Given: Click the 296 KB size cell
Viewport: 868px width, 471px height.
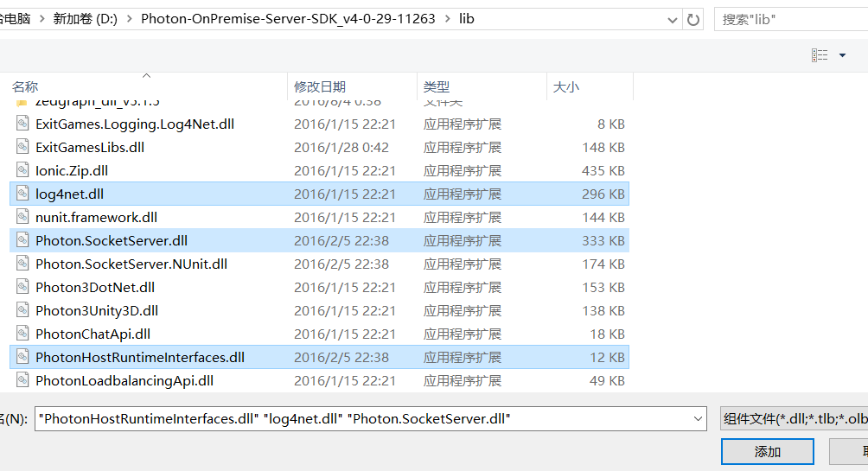Looking at the screenshot, I should [603, 194].
